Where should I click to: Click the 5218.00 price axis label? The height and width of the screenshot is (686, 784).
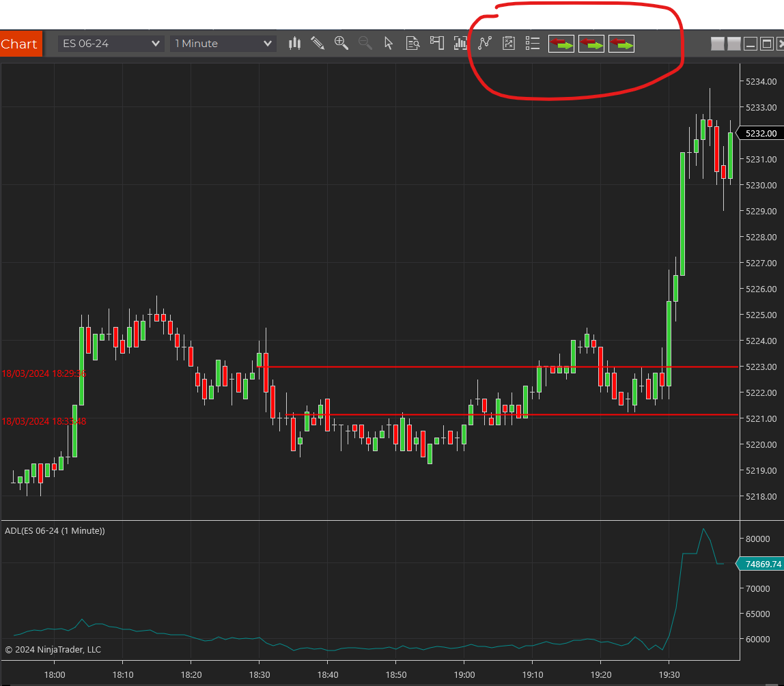point(761,497)
